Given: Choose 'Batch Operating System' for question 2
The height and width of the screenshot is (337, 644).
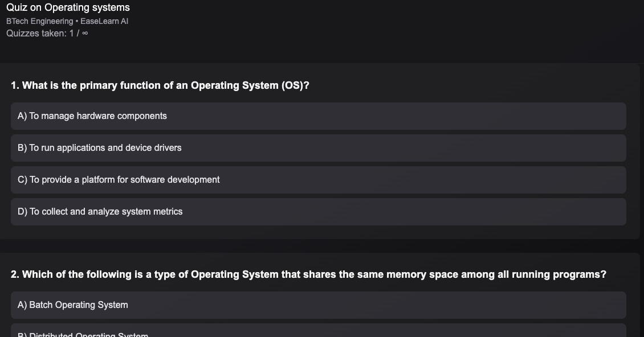Looking at the screenshot, I should pos(319,305).
